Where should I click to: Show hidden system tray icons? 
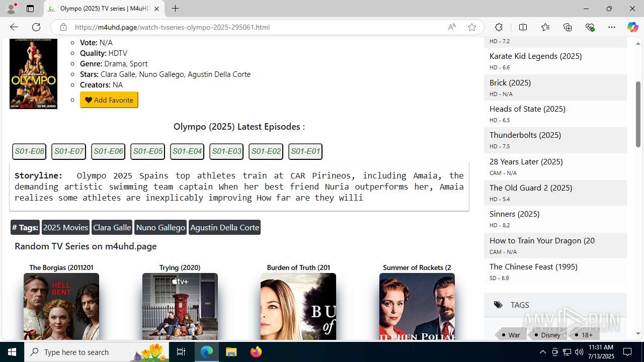tap(542, 352)
